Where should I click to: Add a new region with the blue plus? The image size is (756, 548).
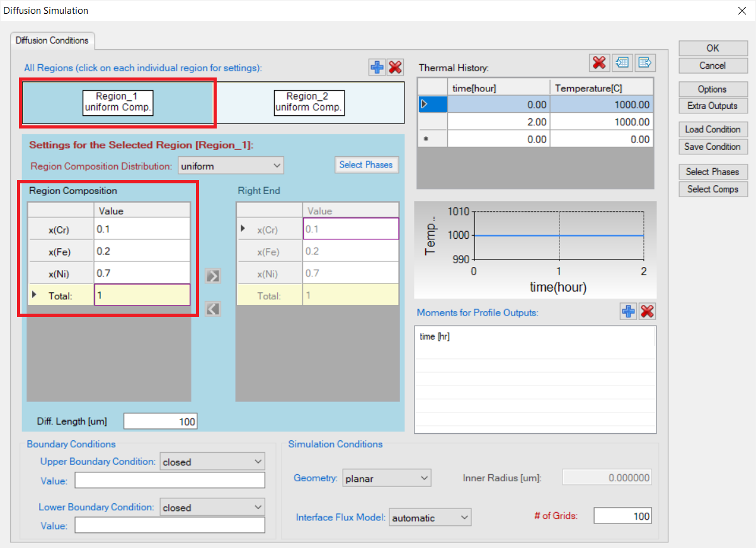click(377, 68)
